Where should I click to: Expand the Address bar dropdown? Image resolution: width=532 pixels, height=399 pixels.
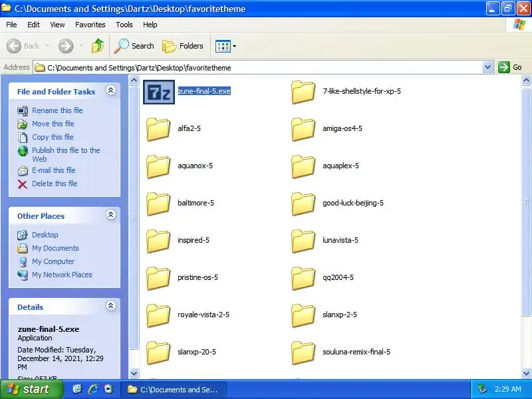click(487, 67)
